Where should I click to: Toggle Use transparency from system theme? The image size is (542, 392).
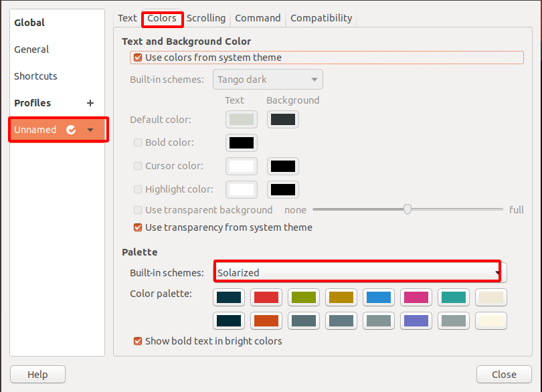(x=139, y=227)
